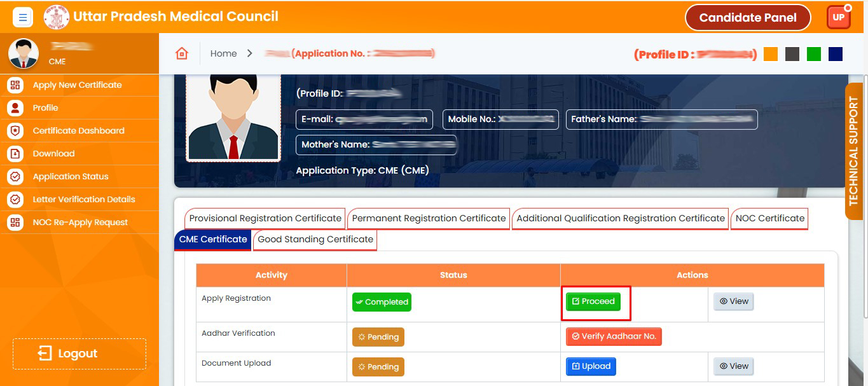Click the blue Upload button
Image resolution: width=868 pixels, height=386 pixels.
[x=591, y=366]
